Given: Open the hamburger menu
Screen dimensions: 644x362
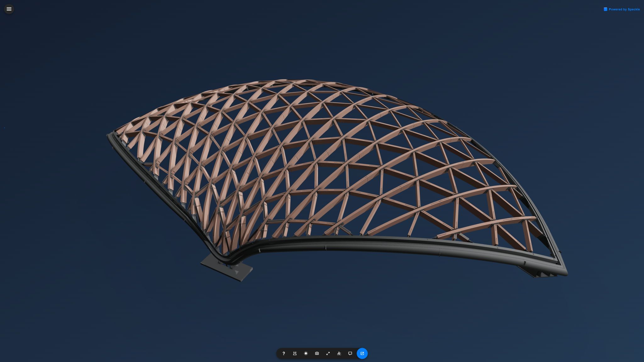Looking at the screenshot, I should coord(9,9).
